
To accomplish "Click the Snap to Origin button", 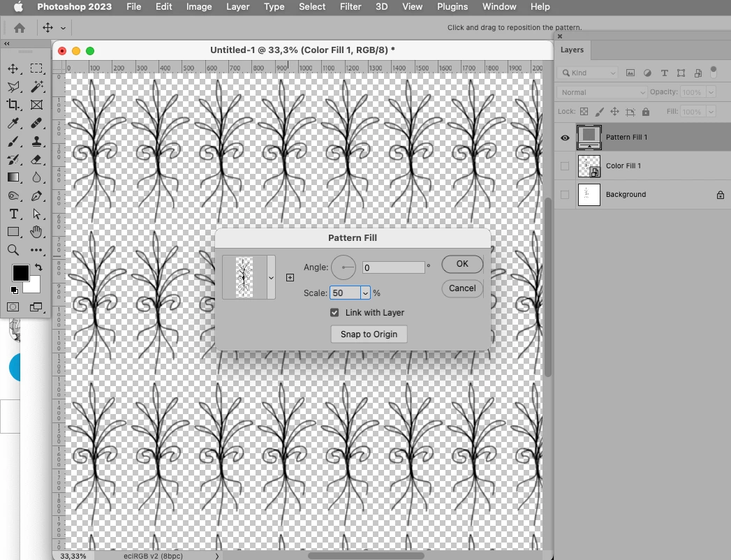I will click(x=369, y=334).
